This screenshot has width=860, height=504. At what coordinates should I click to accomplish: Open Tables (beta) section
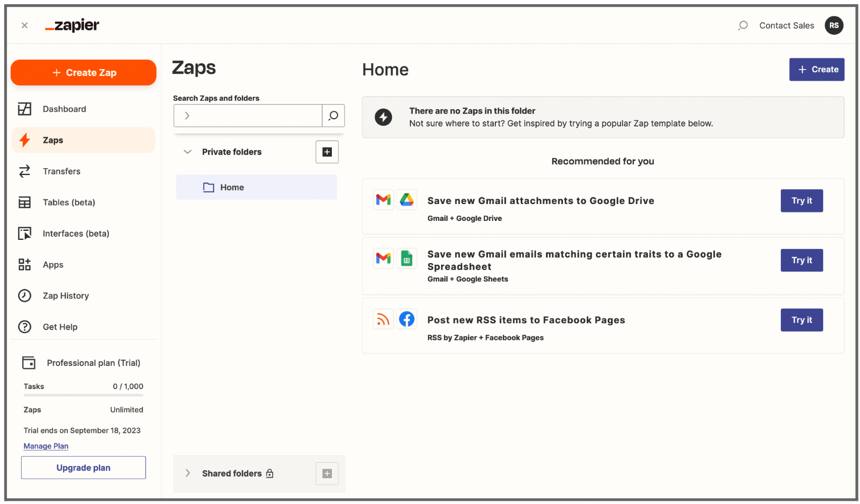(x=83, y=202)
